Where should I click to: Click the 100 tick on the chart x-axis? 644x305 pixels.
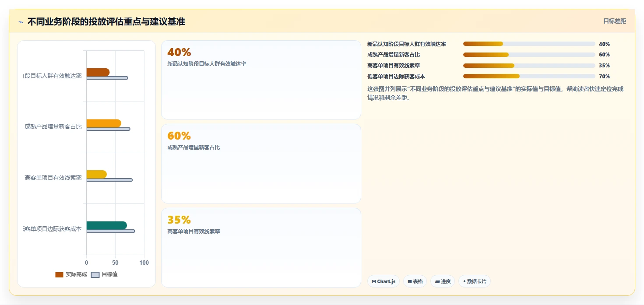[x=144, y=263]
